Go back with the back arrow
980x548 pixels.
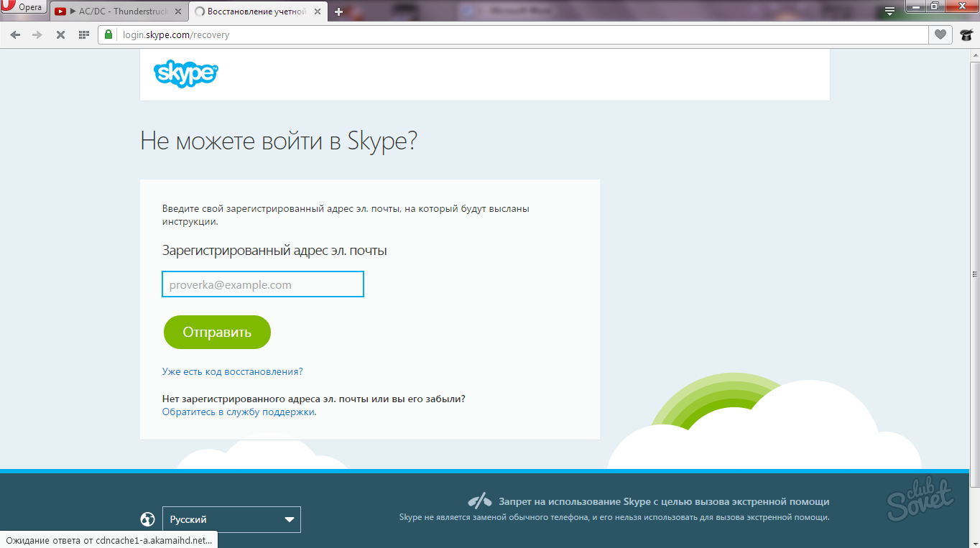(x=15, y=34)
